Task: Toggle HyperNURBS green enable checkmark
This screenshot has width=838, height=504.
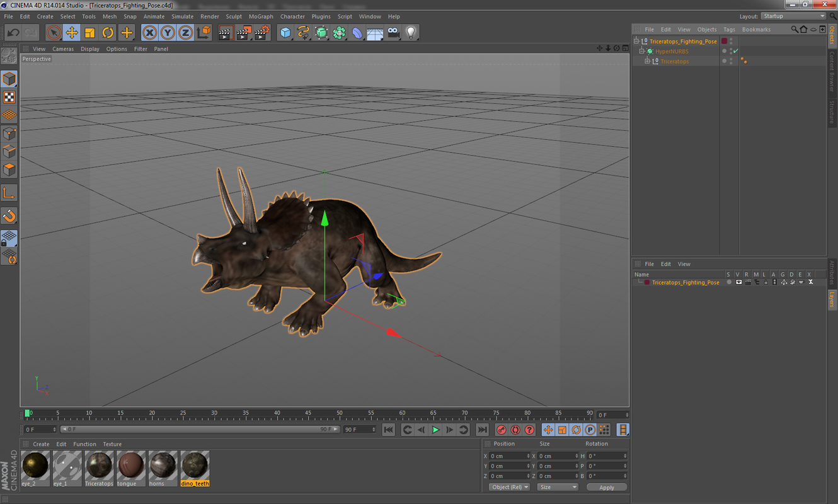Action: point(736,51)
